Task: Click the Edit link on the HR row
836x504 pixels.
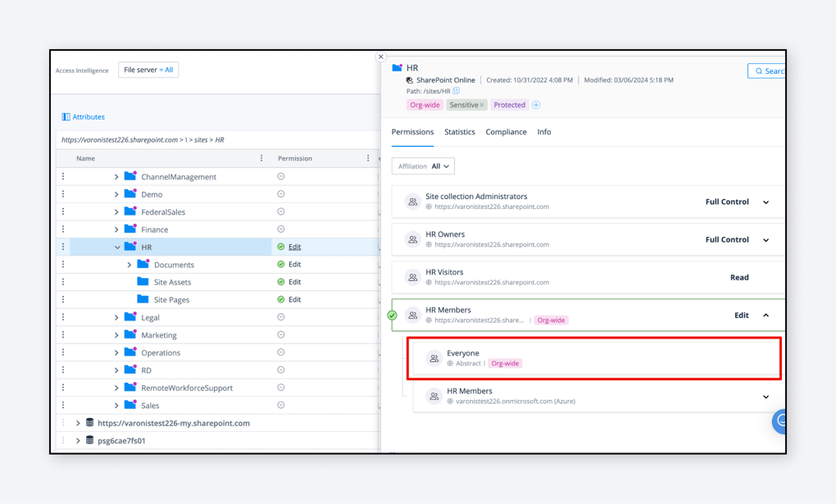Action: [296, 246]
